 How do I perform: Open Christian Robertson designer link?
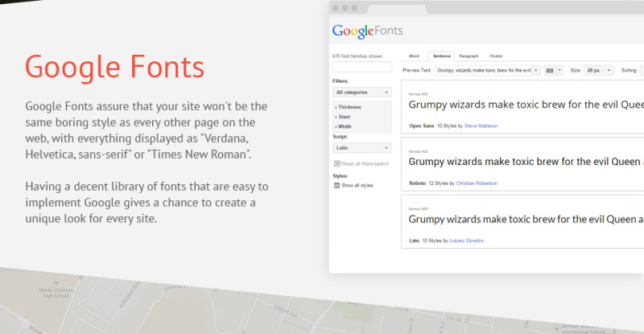[x=477, y=183]
